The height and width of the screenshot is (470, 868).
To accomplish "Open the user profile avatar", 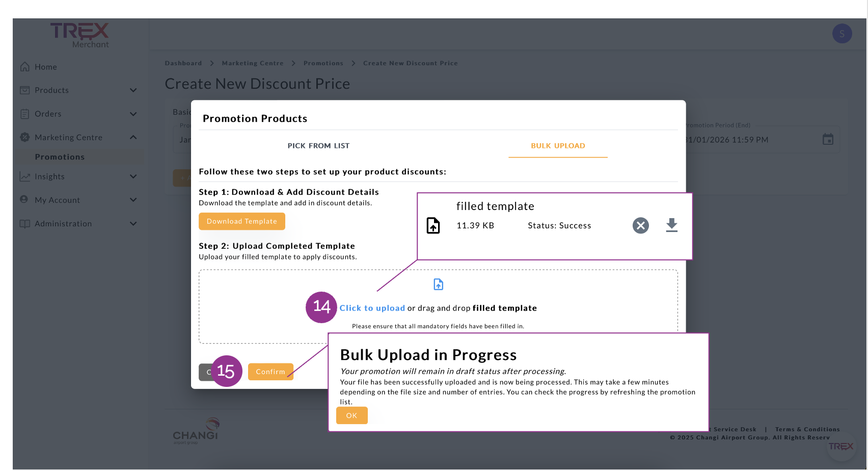I will (x=842, y=34).
